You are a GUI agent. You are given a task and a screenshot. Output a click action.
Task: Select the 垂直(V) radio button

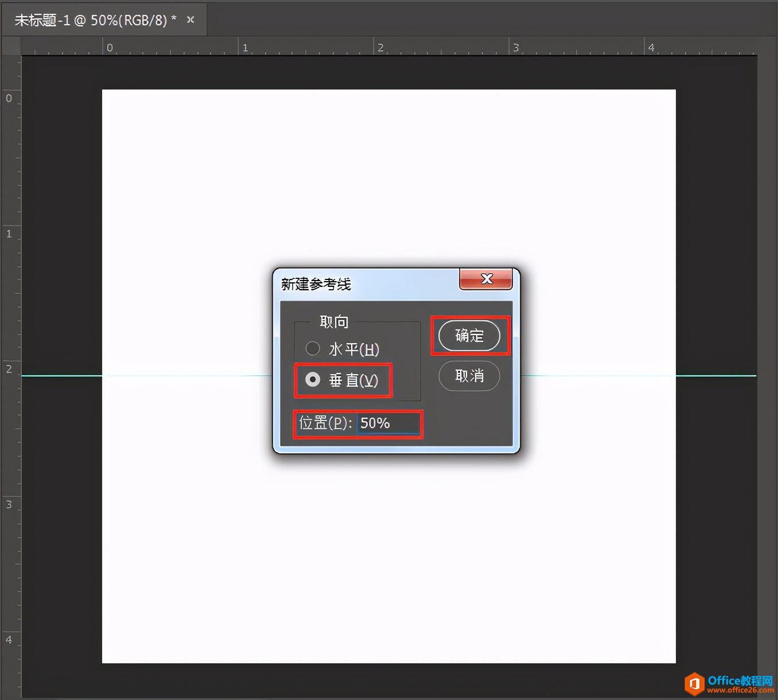(313, 379)
